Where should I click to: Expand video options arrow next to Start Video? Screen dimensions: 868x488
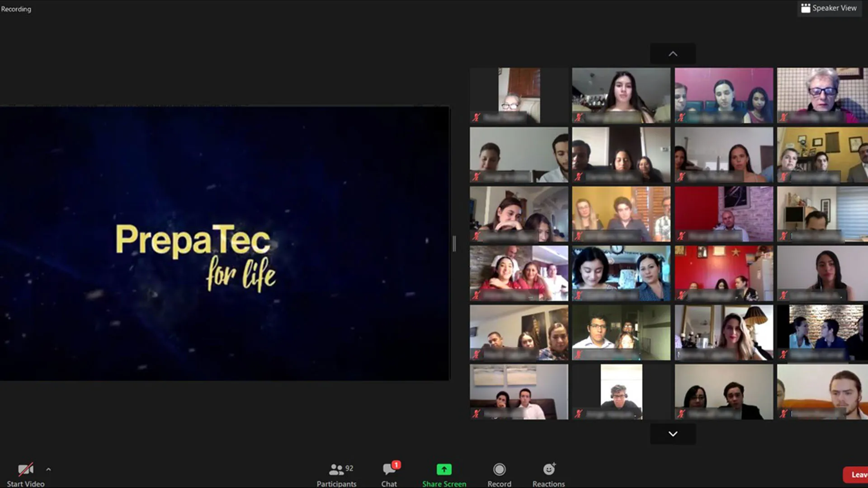click(x=48, y=469)
